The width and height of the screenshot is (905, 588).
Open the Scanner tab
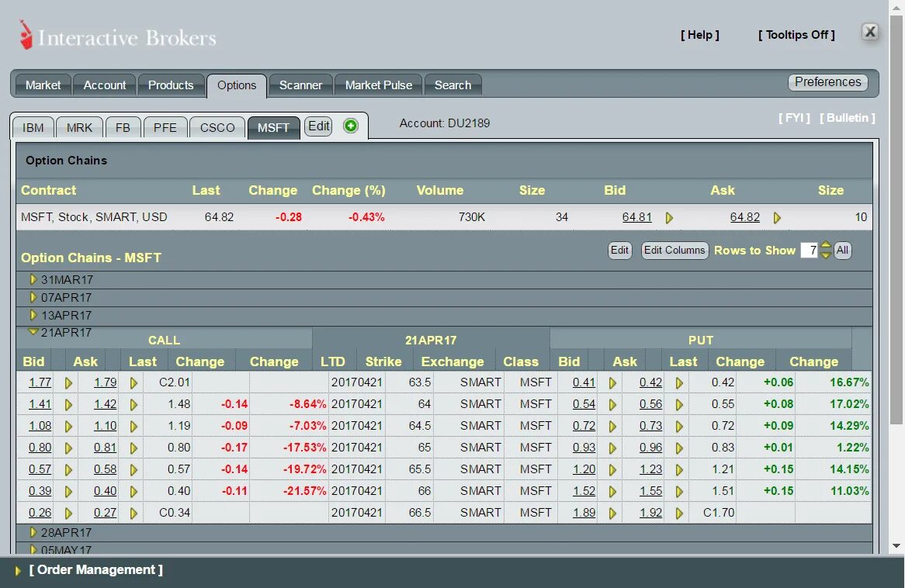300,85
